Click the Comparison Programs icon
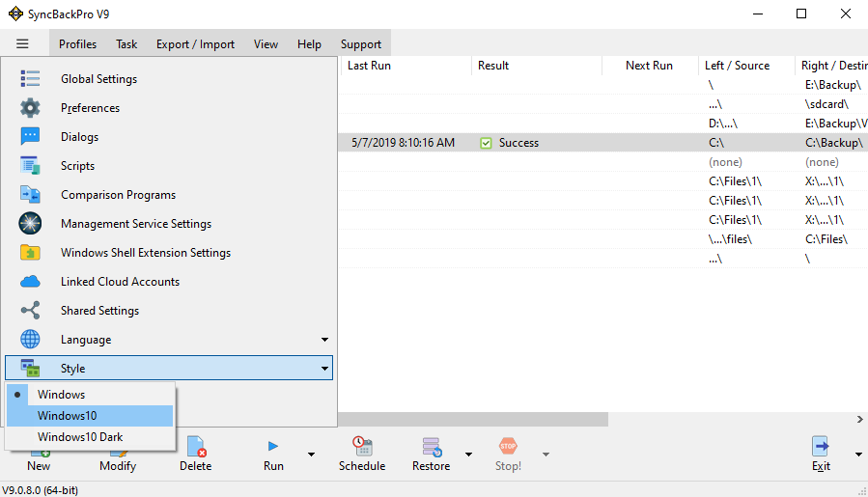 [x=30, y=194]
